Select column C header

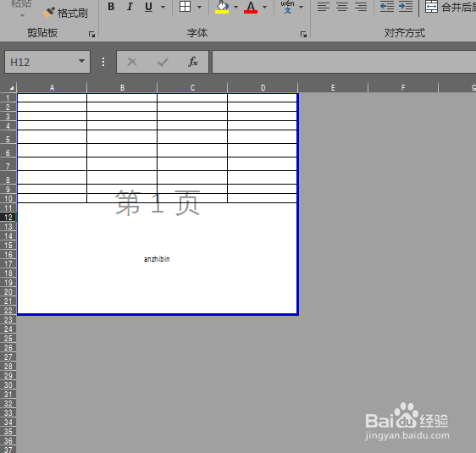(x=192, y=88)
